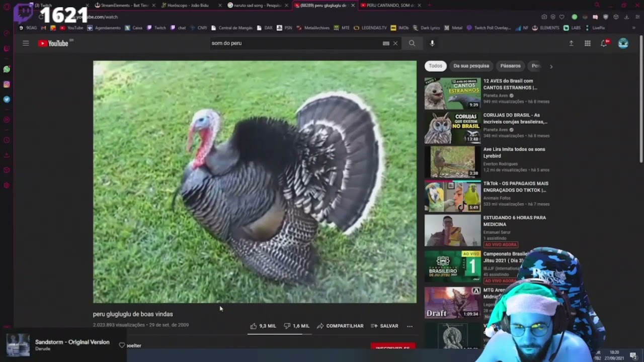Click the red INSCREVER-SE subscribe button
The image size is (644, 362).
click(393, 347)
